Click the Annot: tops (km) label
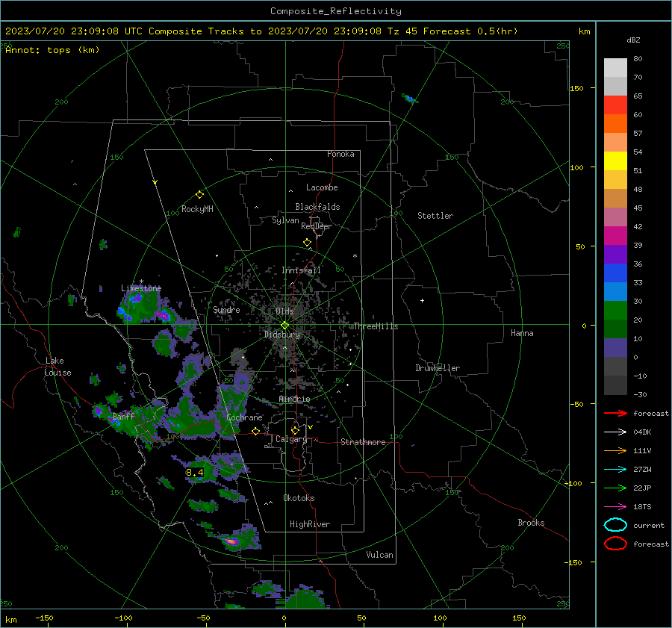This screenshot has height=628, width=672. (52, 50)
